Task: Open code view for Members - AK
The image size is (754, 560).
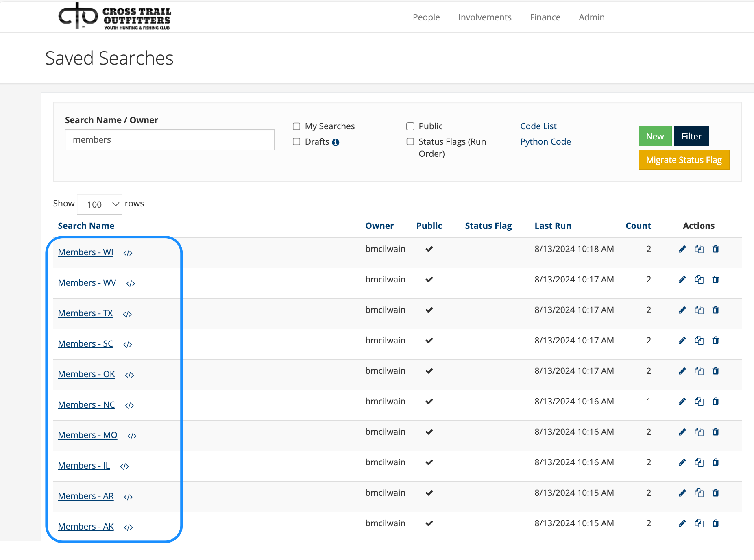Action: 128,527
